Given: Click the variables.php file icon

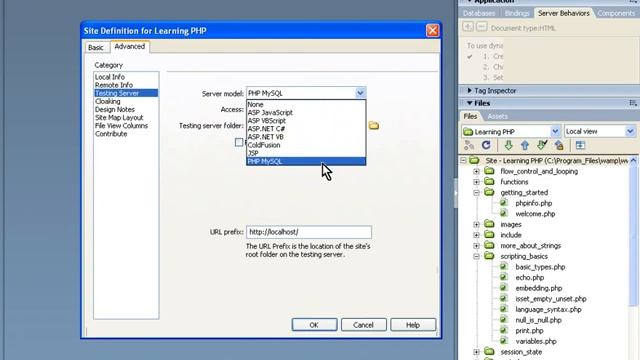Looking at the screenshot, I should tap(504, 341).
